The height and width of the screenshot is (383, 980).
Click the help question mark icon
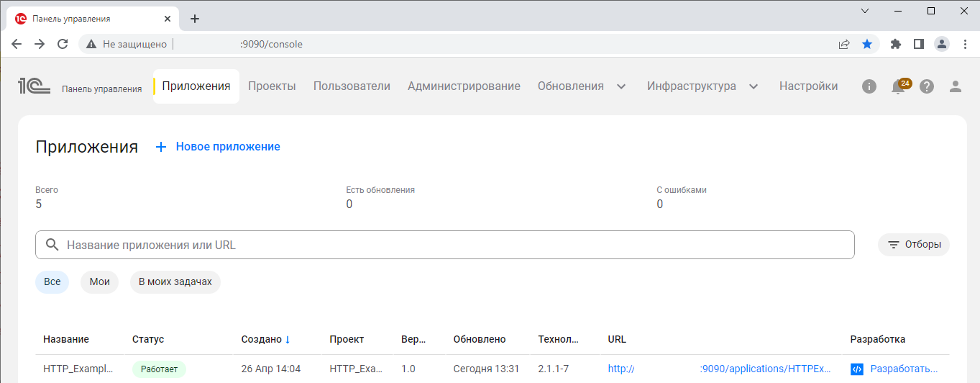tap(927, 86)
